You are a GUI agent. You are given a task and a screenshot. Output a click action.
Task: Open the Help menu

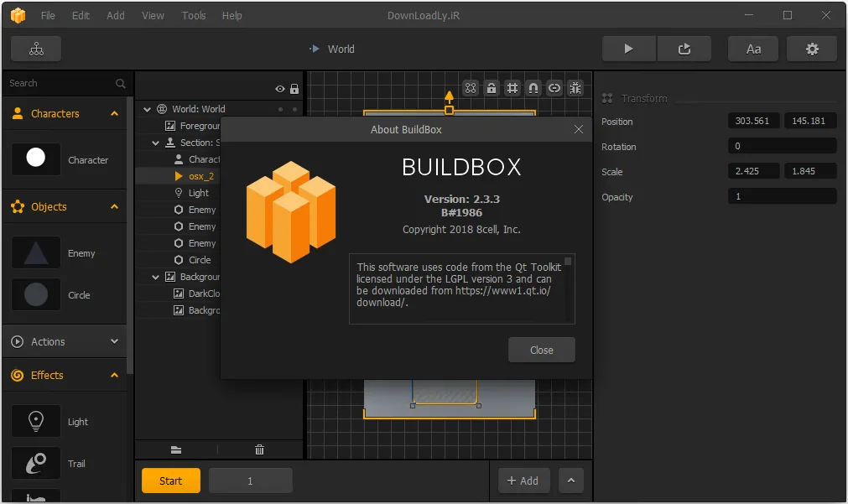point(232,16)
